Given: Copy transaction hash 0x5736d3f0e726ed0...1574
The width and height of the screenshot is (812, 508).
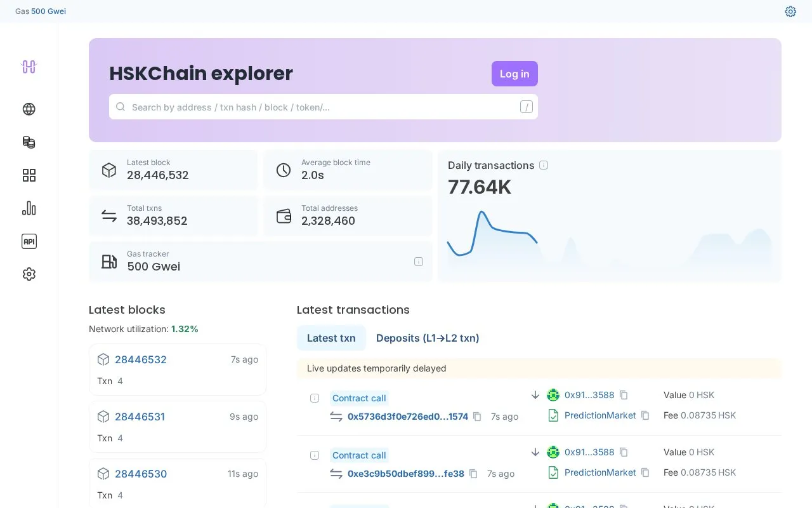Looking at the screenshot, I should tap(477, 417).
